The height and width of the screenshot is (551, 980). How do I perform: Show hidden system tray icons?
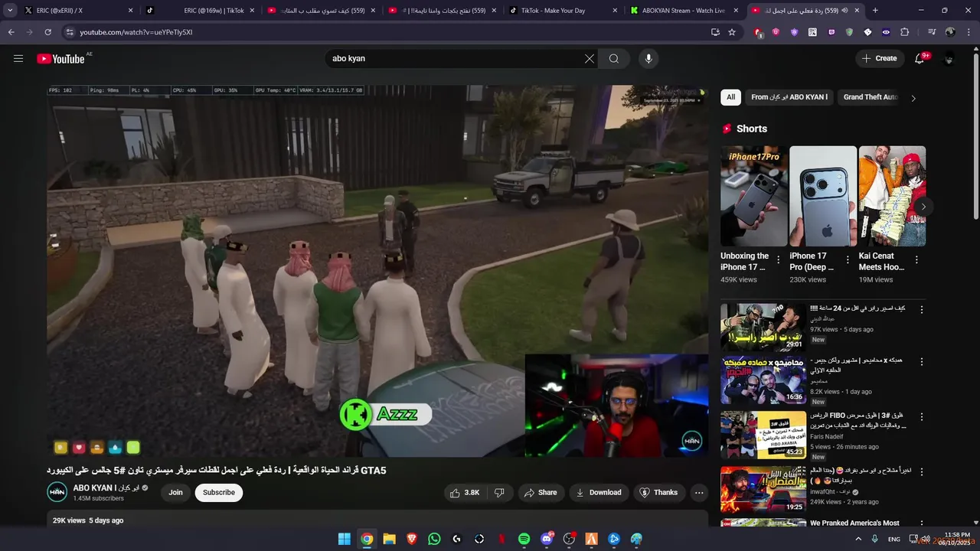tap(857, 539)
